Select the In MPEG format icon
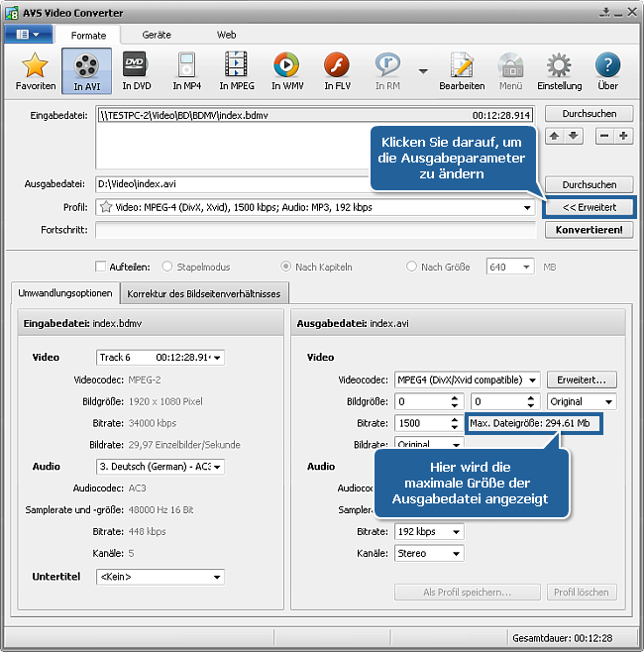 237,71
